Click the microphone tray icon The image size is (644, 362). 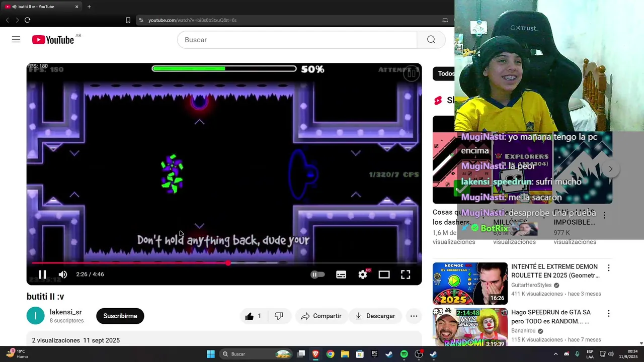(577, 354)
